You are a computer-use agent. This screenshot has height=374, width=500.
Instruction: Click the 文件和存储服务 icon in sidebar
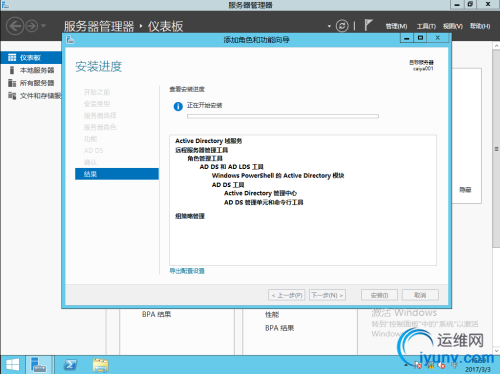(x=12, y=96)
